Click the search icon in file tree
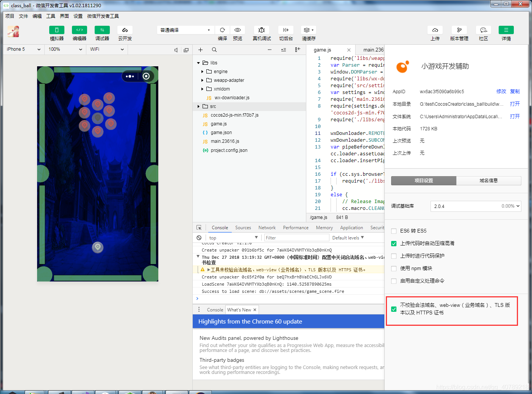532x394 pixels. click(214, 50)
